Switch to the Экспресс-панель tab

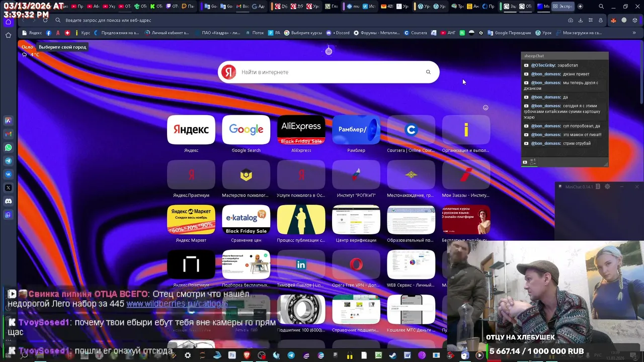point(562,7)
